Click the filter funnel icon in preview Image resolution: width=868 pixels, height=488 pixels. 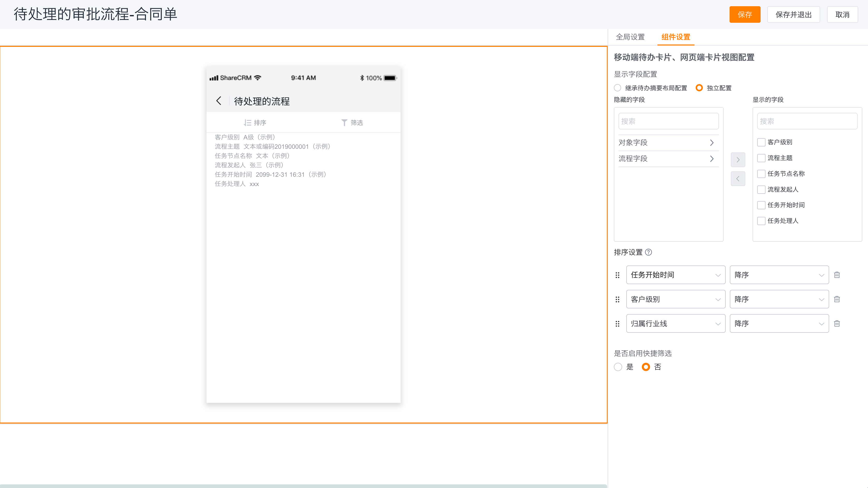[344, 123]
